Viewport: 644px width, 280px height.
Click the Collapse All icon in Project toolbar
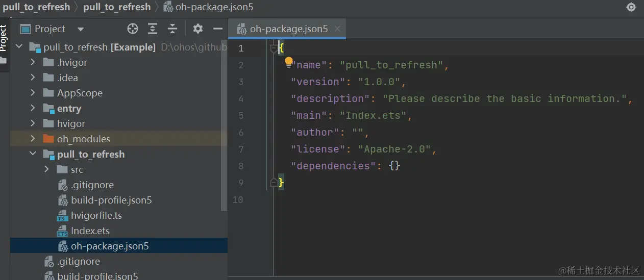[172, 29]
